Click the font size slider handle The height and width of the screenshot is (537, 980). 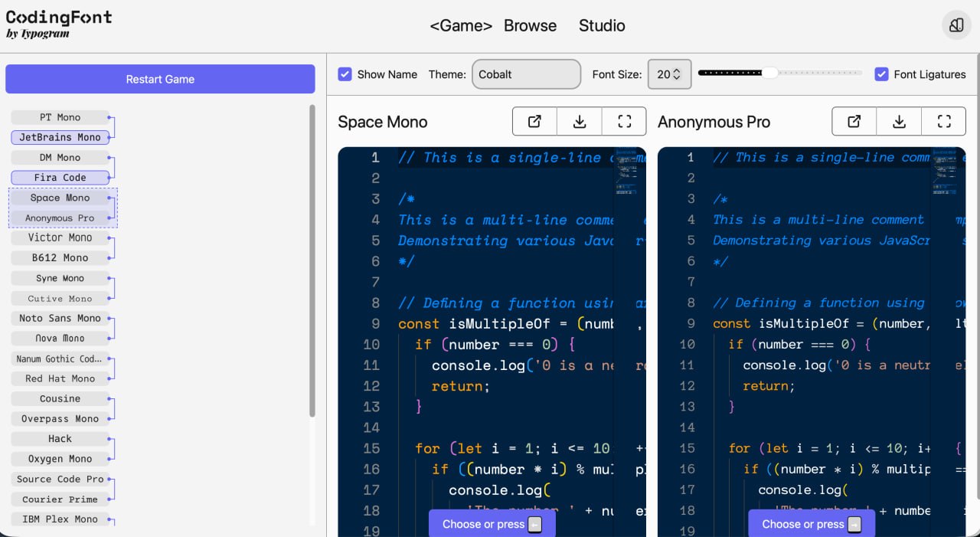click(x=769, y=73)
